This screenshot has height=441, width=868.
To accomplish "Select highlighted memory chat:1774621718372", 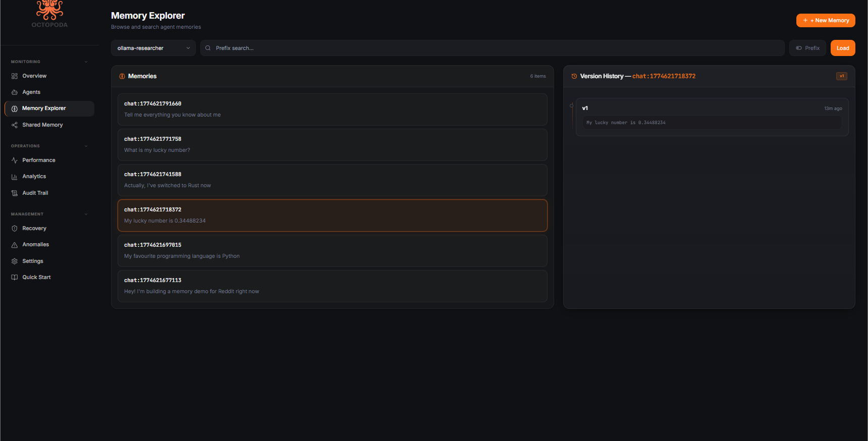I will (x=333, y=215).
